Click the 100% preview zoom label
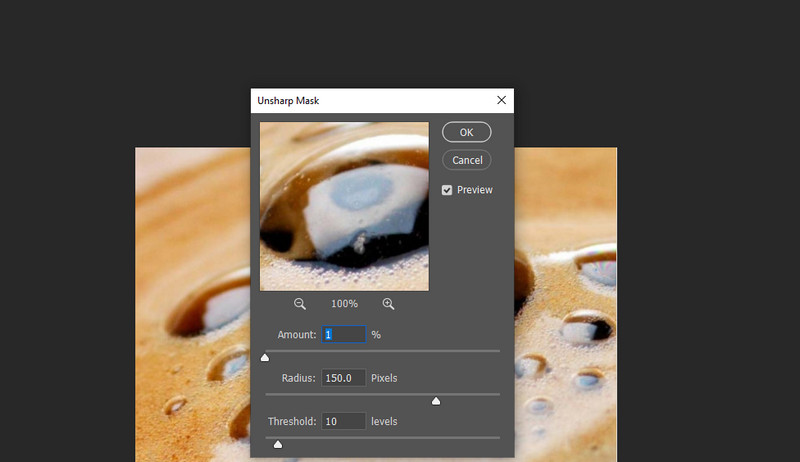800x462 pixels. click(344, 304)
